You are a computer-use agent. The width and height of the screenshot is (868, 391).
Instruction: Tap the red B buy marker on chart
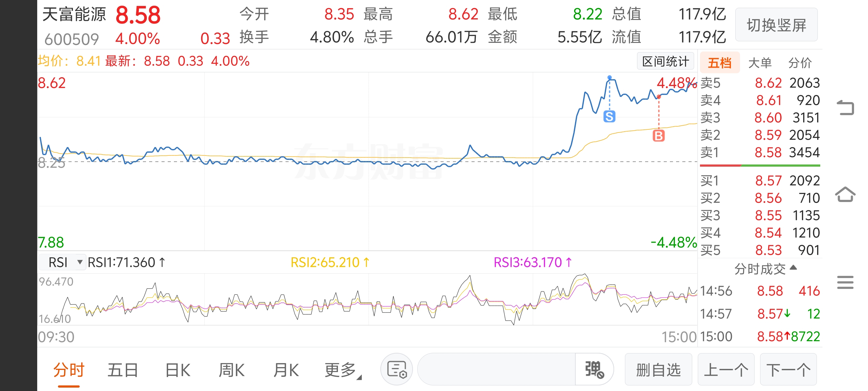[658, 136]
